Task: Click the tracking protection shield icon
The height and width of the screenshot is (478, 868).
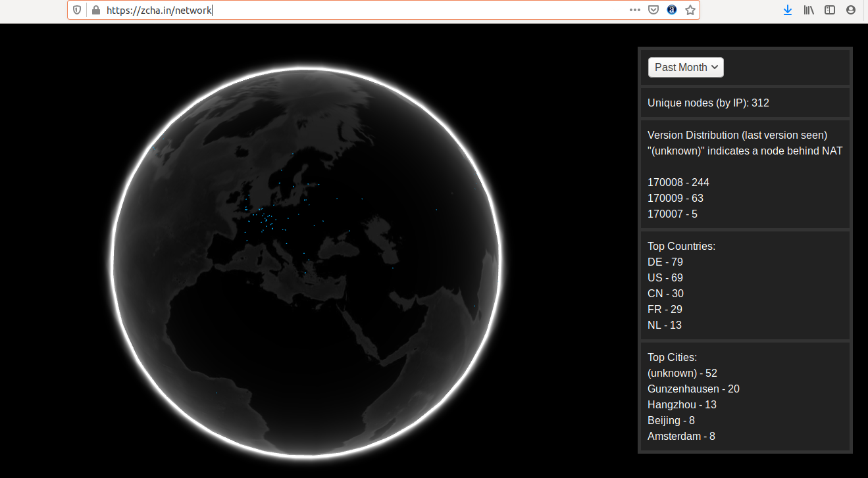Action: pyautogui.click(x=78, y=10)
